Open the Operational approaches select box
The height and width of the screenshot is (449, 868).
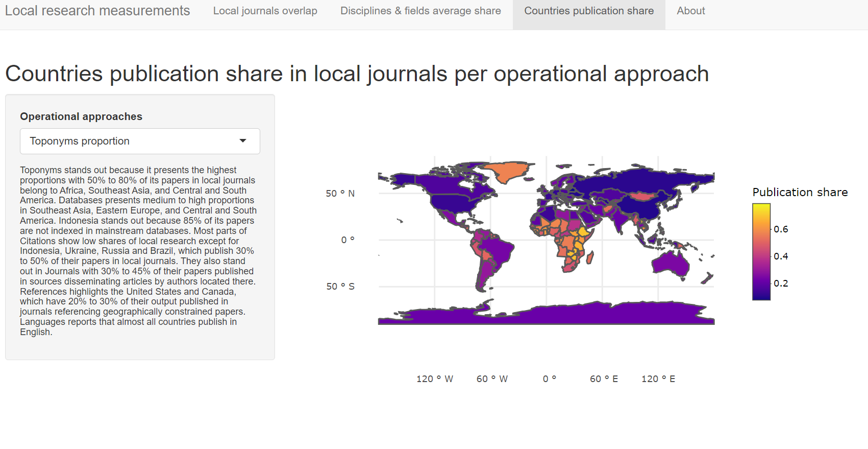click(140, 141)
